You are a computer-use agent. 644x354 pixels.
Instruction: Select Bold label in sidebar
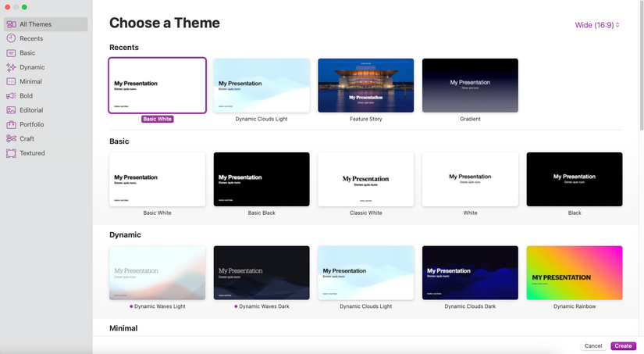coord(26,96)
